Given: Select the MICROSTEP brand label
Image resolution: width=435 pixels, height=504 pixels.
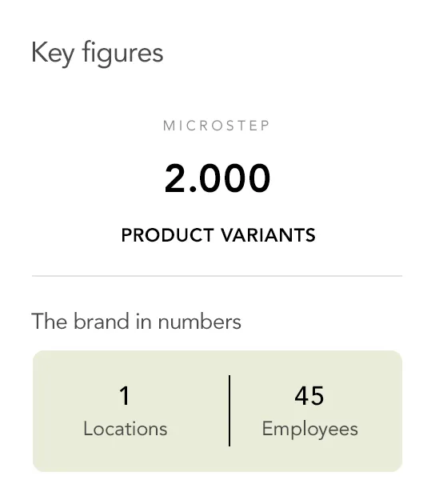Looking at the screenshot, I should click(x=217, y=126).
